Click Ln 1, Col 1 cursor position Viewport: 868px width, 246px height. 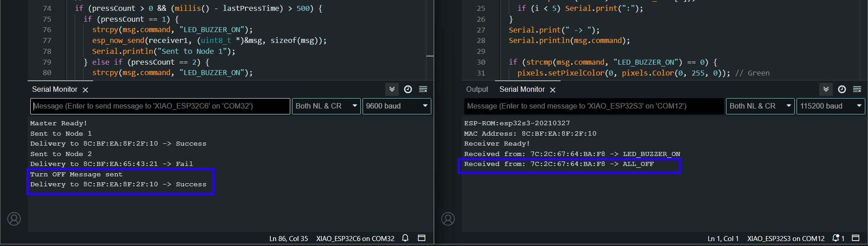(723, 238)
